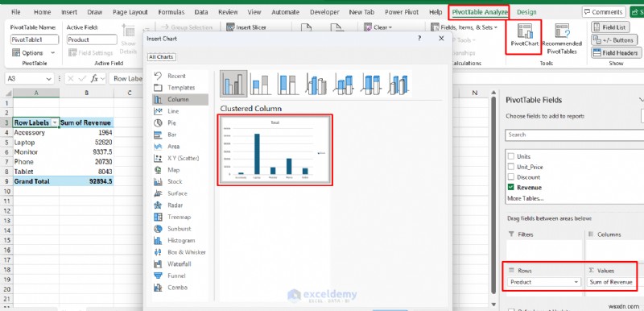Image resolution: width=644 pixels, height=311 pixels.
Task: Toggle the +/- Buttons option
Action: click(x=614, y=40)
